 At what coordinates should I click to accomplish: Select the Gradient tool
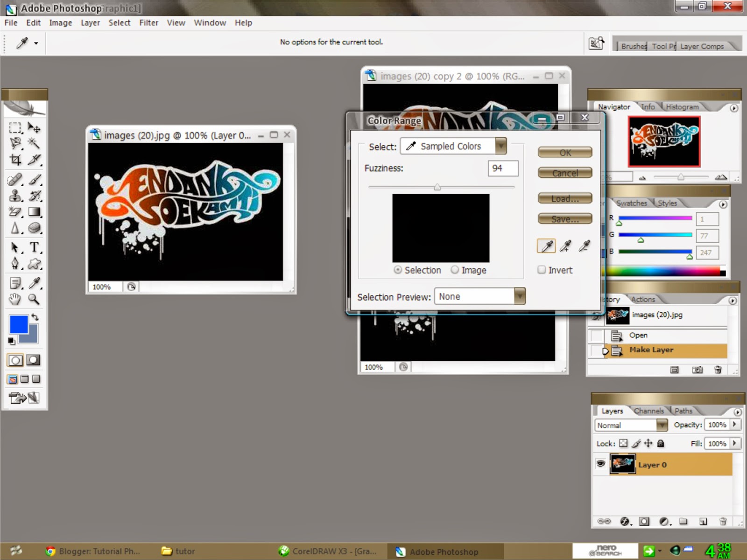(34, 212)
